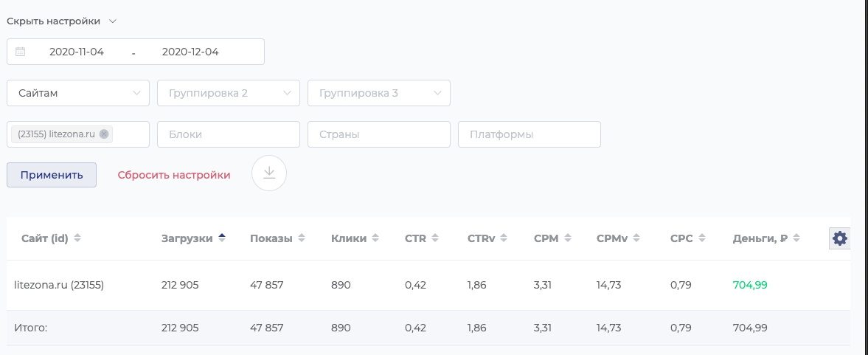
Task: Open the Группировка 2 dropdown
Action: click(229, 93)
